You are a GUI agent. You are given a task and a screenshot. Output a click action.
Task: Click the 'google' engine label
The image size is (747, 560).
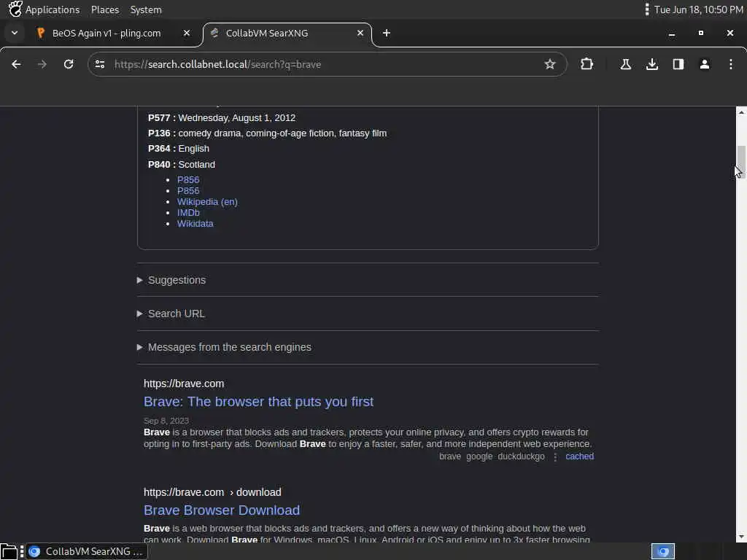tap(479, 456)
